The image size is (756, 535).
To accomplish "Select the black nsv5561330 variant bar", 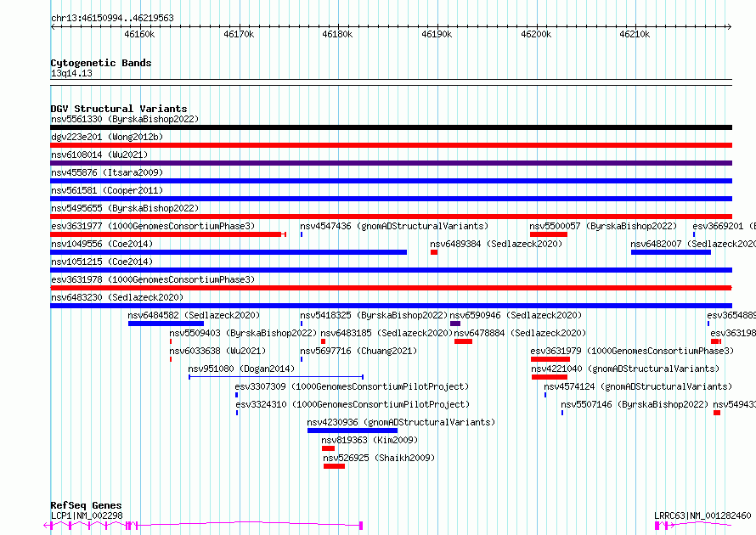I will (391, 127).
